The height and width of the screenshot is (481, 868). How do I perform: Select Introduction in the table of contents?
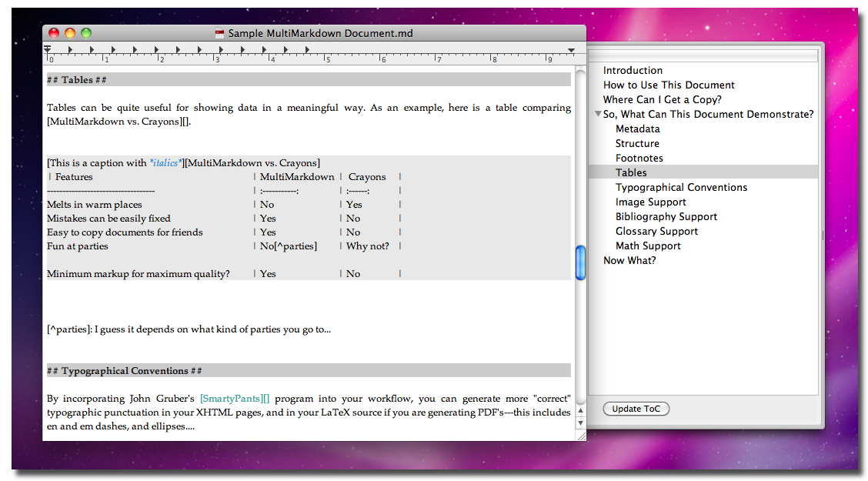click(x=633, y=70)
